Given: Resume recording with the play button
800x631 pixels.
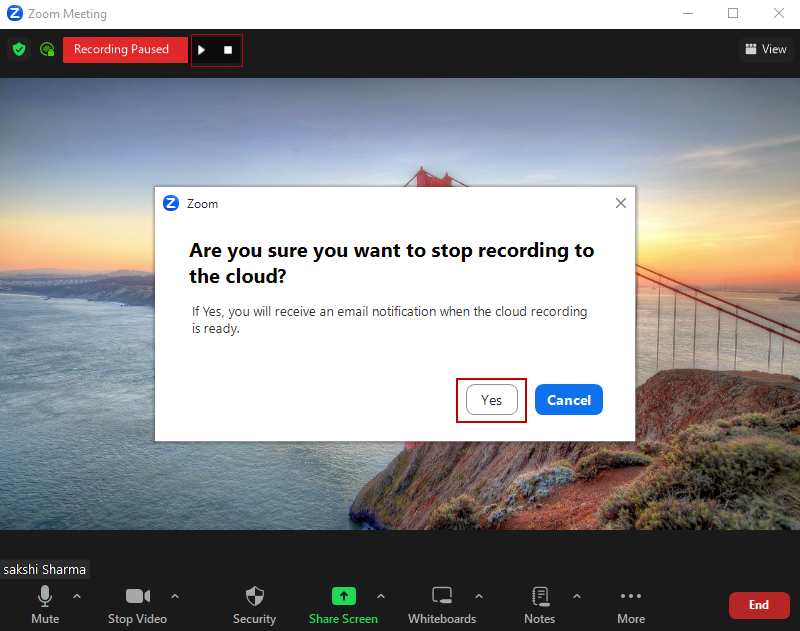Looking at the screenshot, I should (x=202, y=50).
